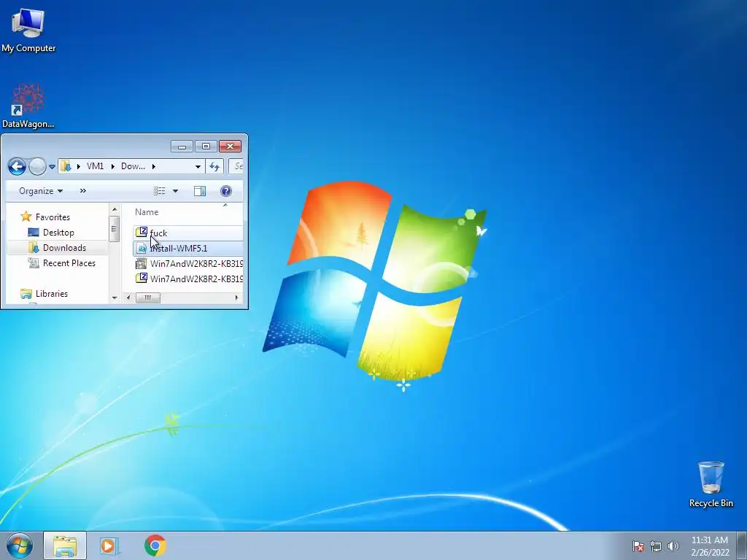Select Desktop under Favorites
This screenshot has width=747, height=560.
[x=52, y=233]
